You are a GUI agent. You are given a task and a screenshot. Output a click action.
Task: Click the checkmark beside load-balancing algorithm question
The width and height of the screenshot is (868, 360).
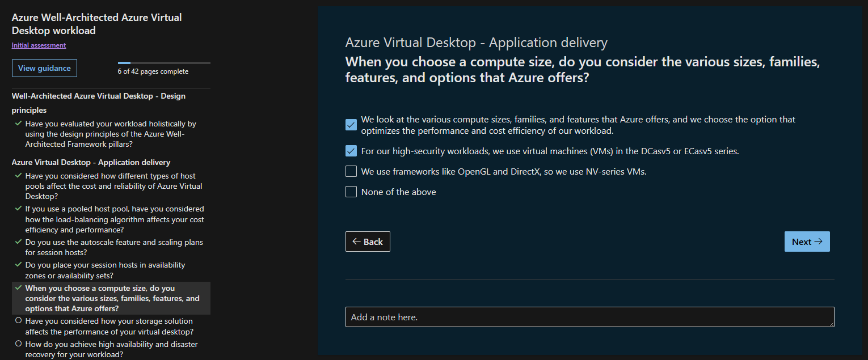click(x=19, y=208)
